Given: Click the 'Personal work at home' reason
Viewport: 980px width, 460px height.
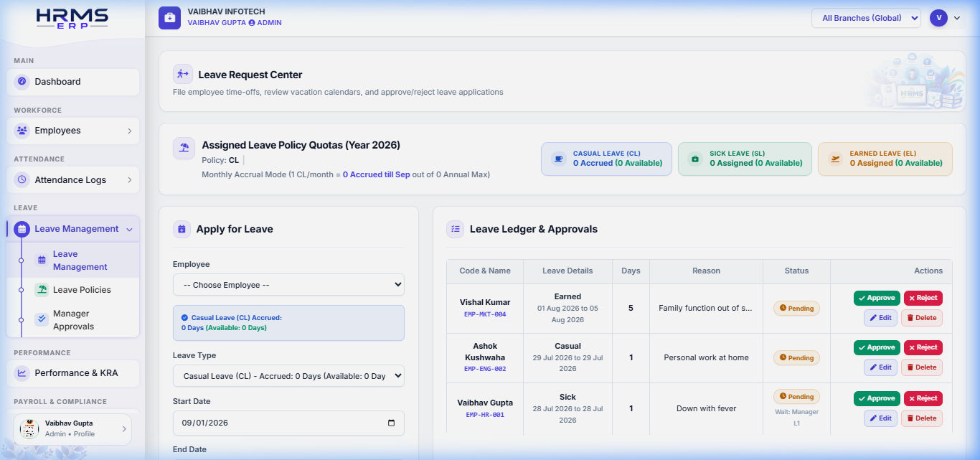Looking at the screenshot, I should (x=706, y=357).
